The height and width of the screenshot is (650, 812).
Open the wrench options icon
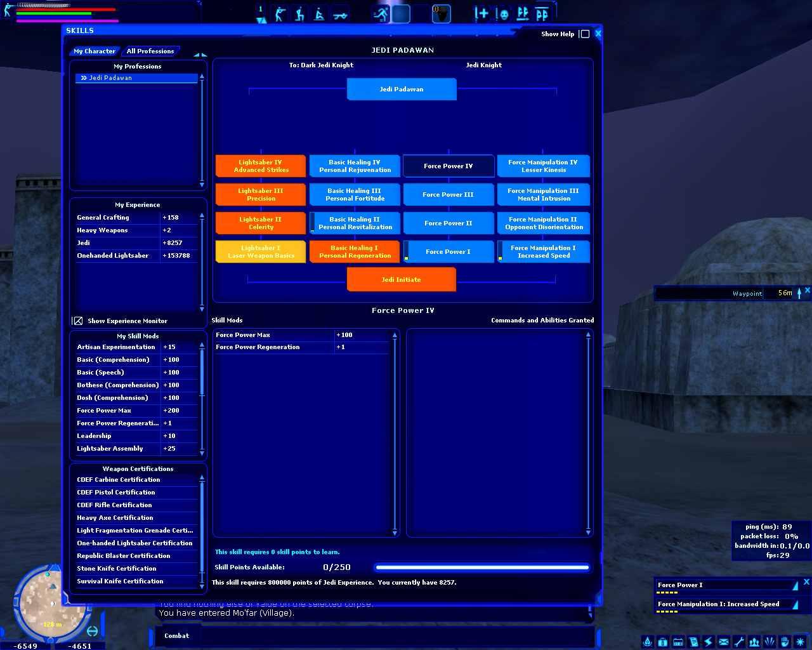[x=739, y=642]
